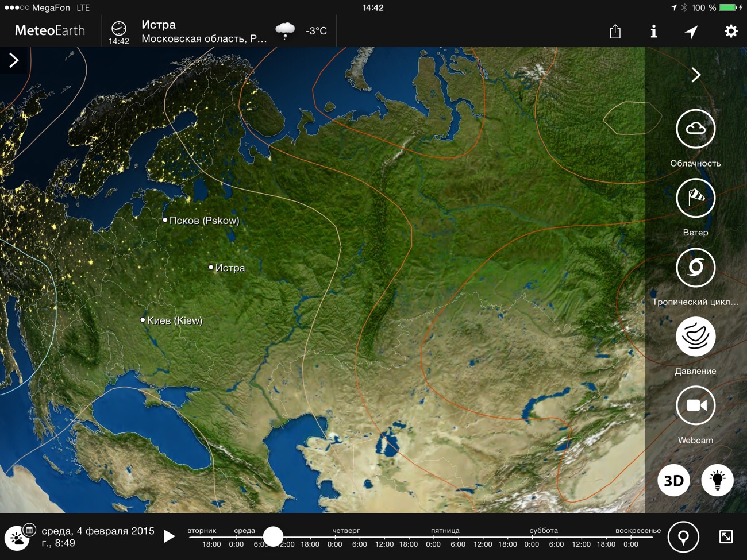Open the info icon
Viewport: 747px width, 560px height.
tap(653, 31)
